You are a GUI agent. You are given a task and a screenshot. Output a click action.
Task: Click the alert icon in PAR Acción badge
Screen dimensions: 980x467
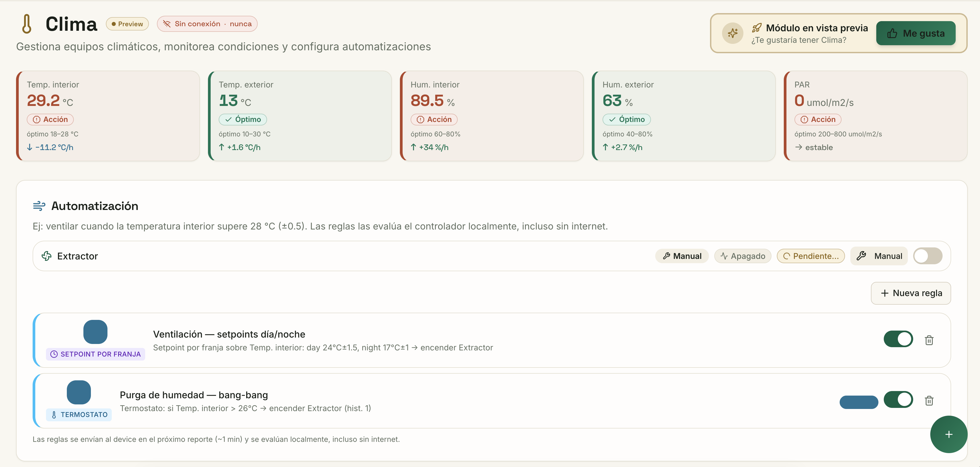point(804,120)
